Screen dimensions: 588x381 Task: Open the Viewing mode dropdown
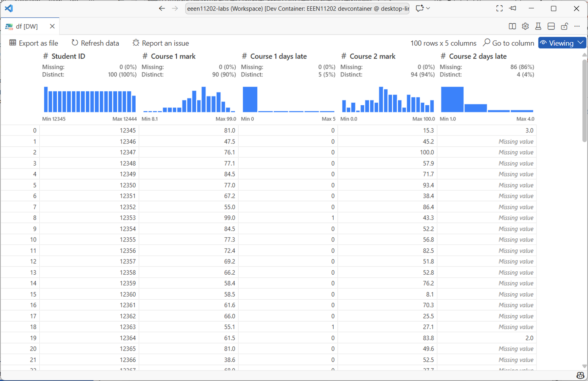(x=562, y=43)
